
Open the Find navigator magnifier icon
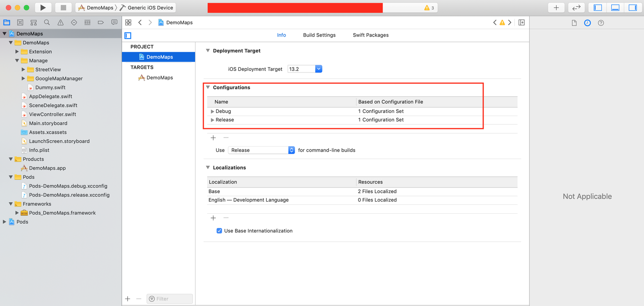click(47, 23)
